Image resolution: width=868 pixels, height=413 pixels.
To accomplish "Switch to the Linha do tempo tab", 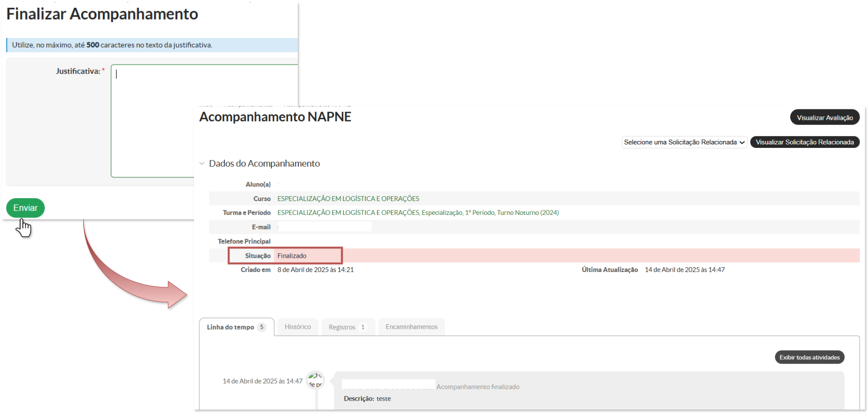I will (236, 327).
